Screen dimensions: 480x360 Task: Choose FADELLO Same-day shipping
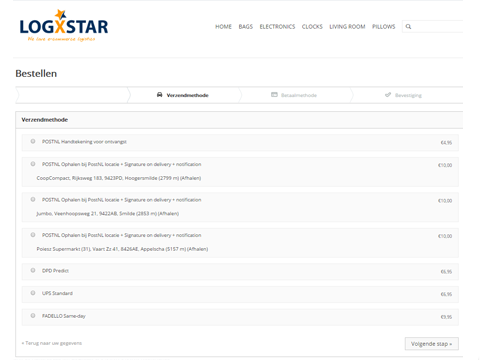tap(33, 316)
